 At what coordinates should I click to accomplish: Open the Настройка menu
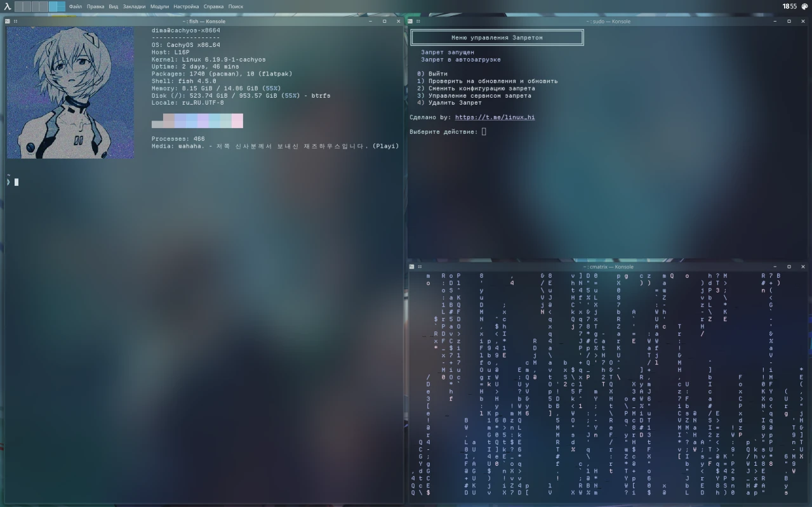186,6
